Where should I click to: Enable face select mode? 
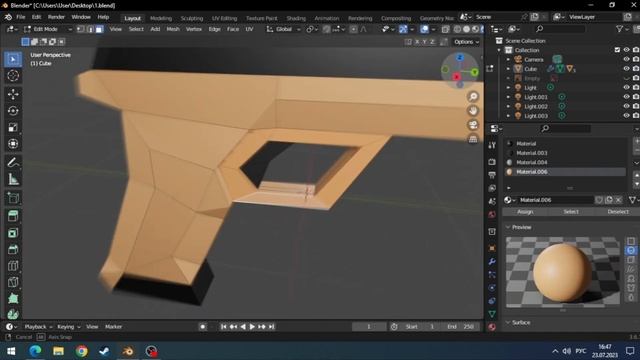tap(99, 29)
